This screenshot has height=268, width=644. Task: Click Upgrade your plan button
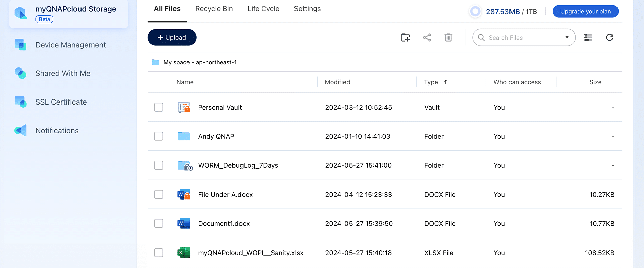(586, 11)
